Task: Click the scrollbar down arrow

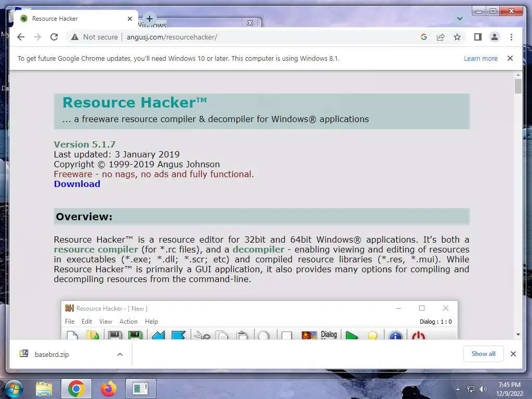Action: point(518,335)
